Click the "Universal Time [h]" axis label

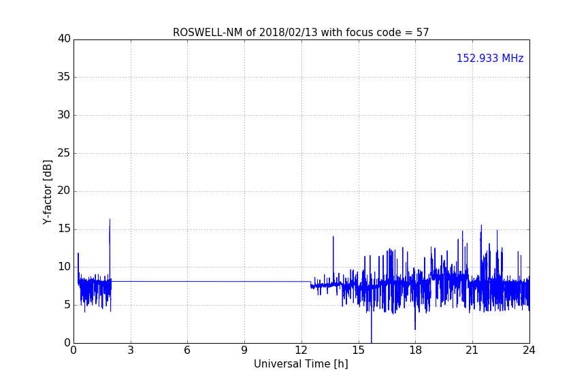point(301,364)
